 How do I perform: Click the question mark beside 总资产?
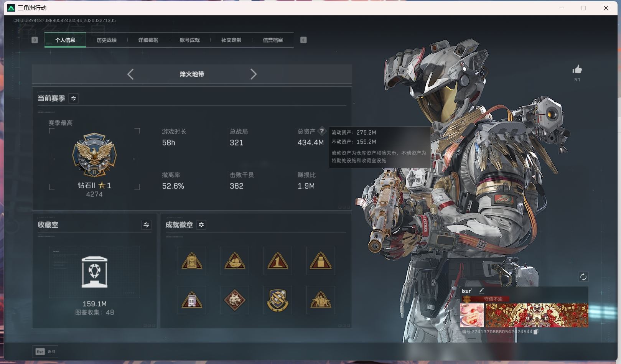click(x=322, y=131)
